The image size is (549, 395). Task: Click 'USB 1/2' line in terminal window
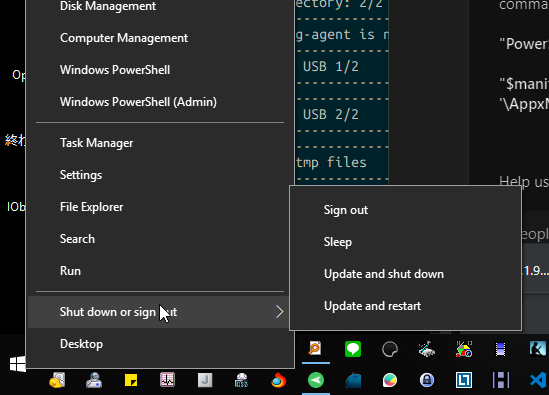tap(331, 67)
